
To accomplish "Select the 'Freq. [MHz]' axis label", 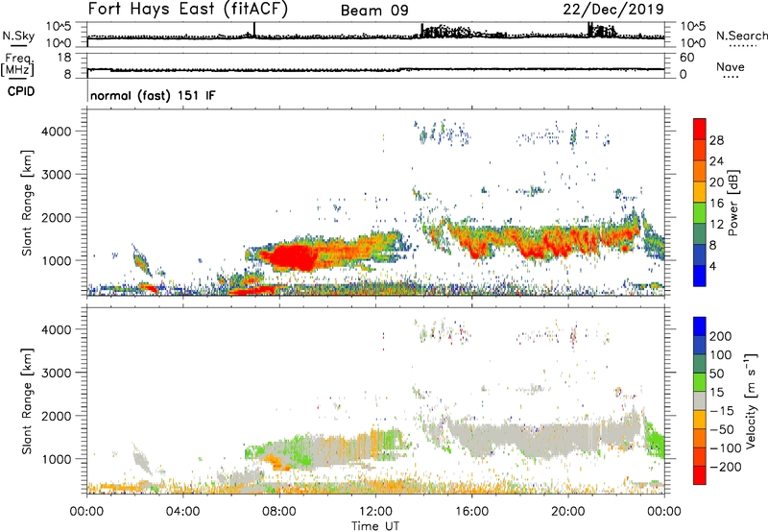I will 17,65.
